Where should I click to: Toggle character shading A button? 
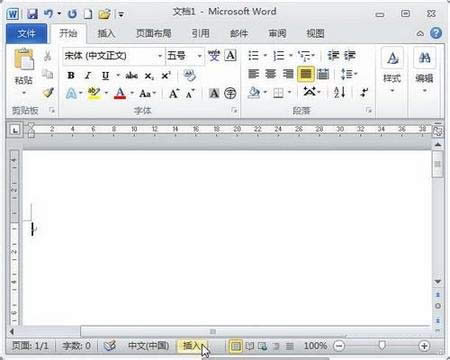pyautogui.click(x=214, y=94)
